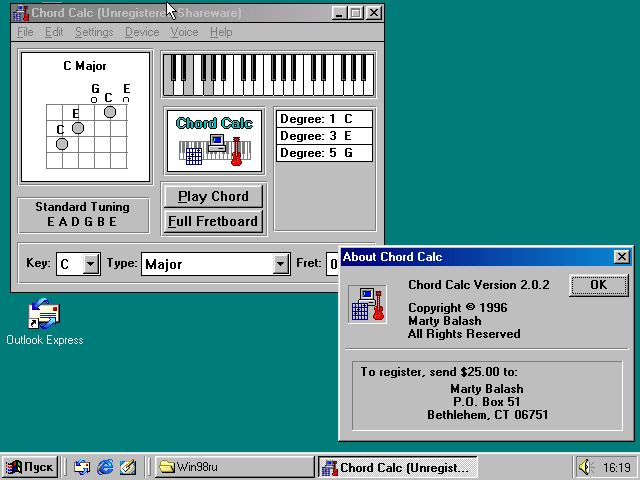
Task: Click the Key combo box value C
Action: pos(70,264)
